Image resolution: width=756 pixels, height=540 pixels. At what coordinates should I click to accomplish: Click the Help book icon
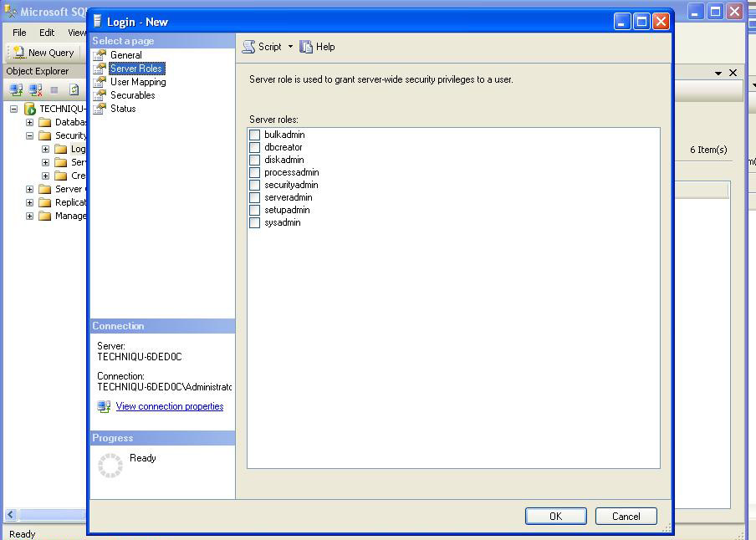(x=306, y=47)
